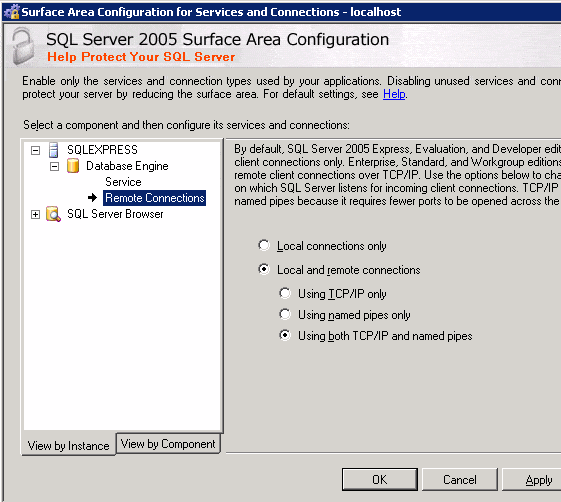Viewport: 561px width, 502px height.
Task: Click the Database Engine cylinder icon
Action: [x=73, y=166]
